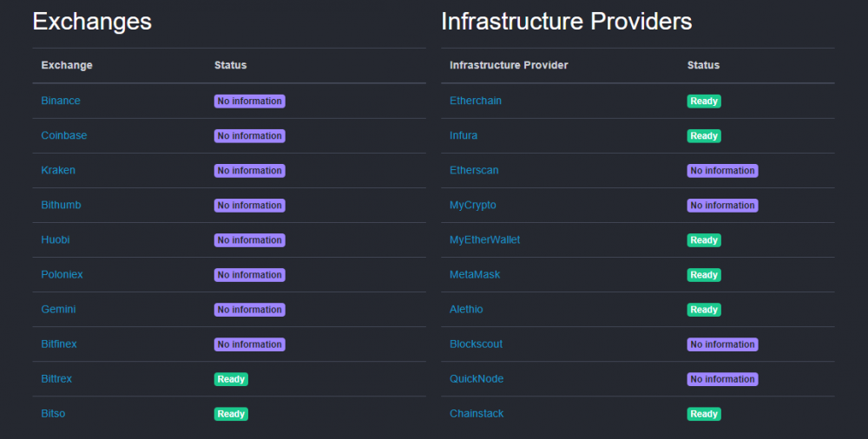Click Blockscout's No information status badge
The width and height of the screenshot is (868, 439).
point(722,344)
